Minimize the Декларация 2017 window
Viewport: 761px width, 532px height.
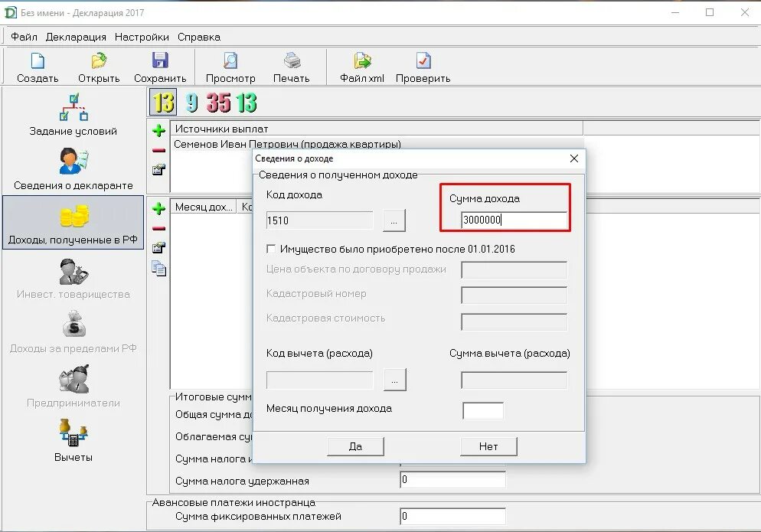[675, 12]
